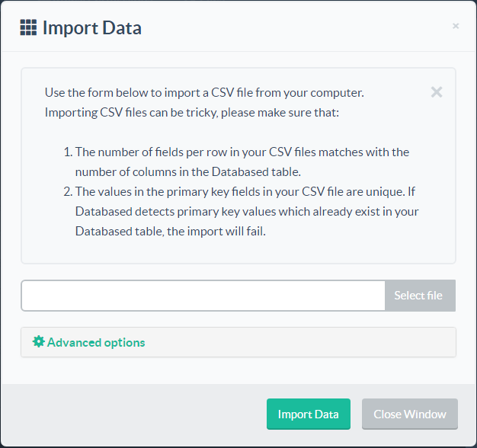Click the green Import Data button
Image resolution: width=477 pixels, height=448 pixels.
point(309,414)
